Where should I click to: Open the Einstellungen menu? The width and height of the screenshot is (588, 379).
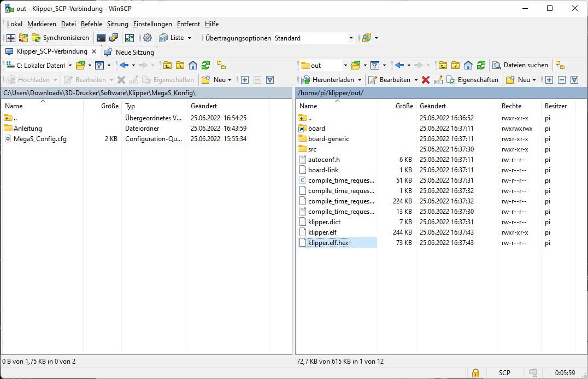click(152, 24)
